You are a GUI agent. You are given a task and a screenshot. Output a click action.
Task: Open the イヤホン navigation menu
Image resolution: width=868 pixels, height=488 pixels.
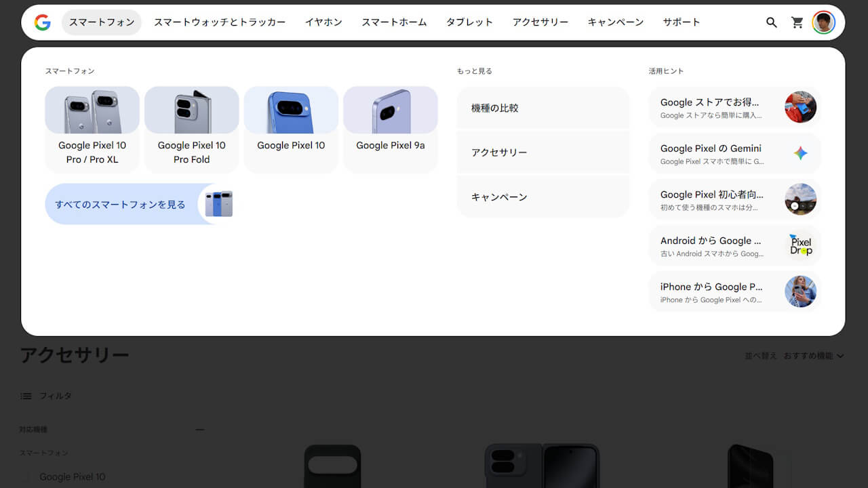tap(323, 22)
